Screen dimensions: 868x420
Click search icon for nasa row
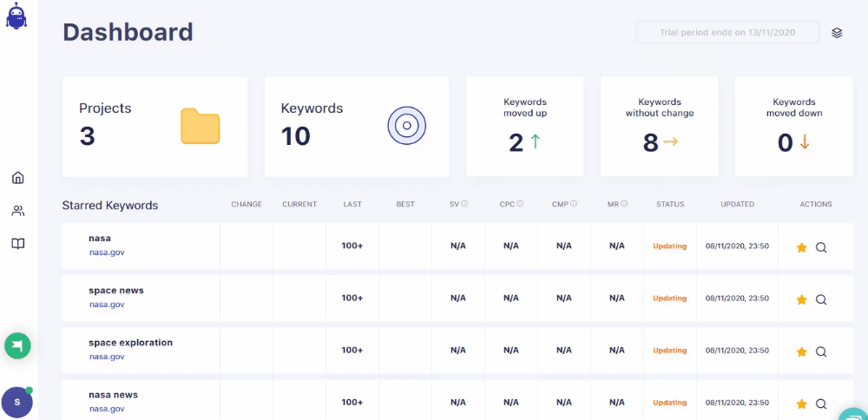[821, 248]
